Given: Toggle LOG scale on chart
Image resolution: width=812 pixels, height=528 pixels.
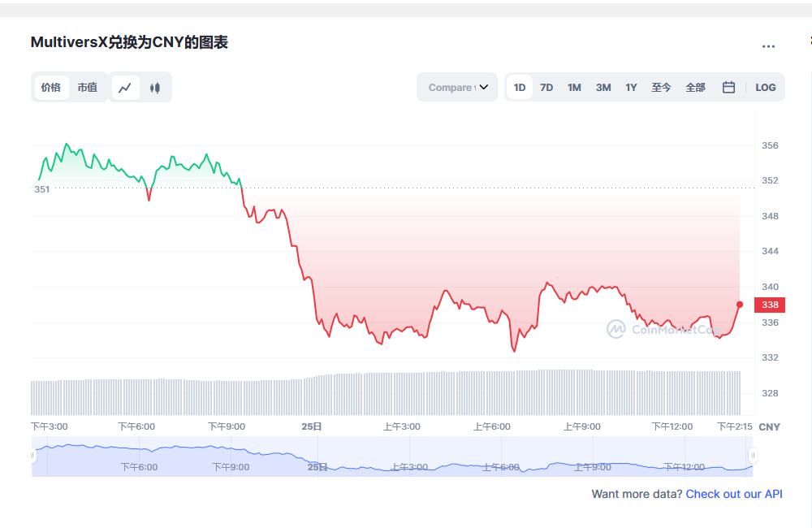Looking at the screenshot, I should click(x=766, y=87).
